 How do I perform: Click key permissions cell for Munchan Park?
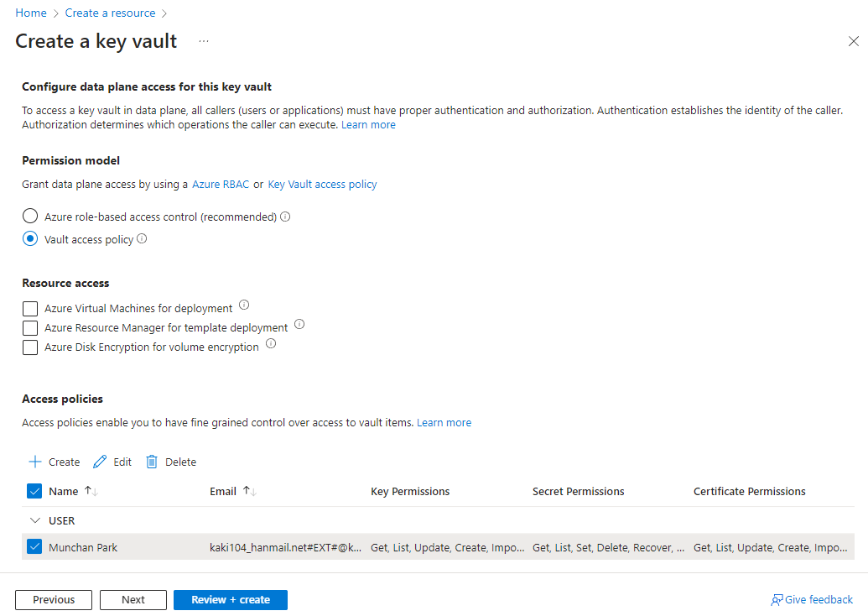pos(447,547)
